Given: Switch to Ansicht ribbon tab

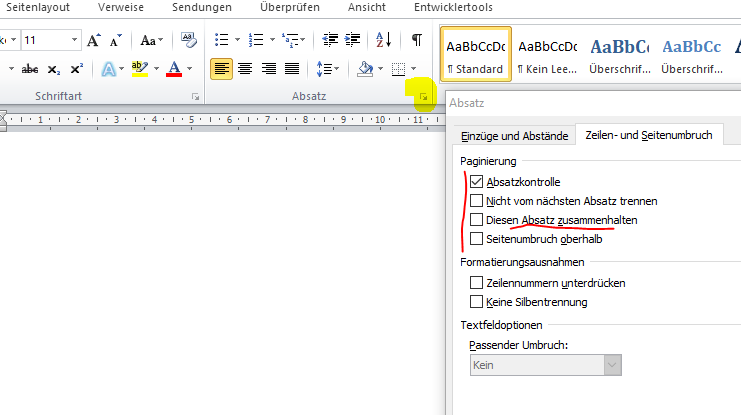Looking at the screenshot, I should coord(367,8).
